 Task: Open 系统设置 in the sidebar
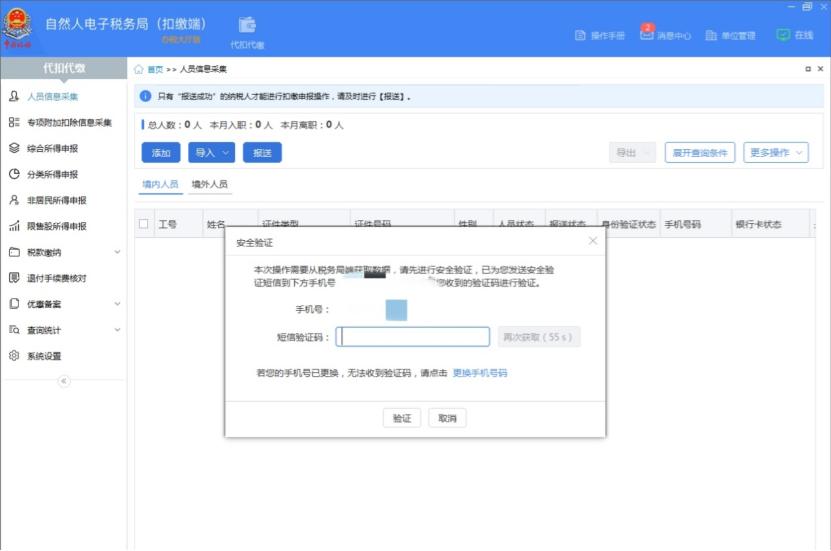click(44, 356)
